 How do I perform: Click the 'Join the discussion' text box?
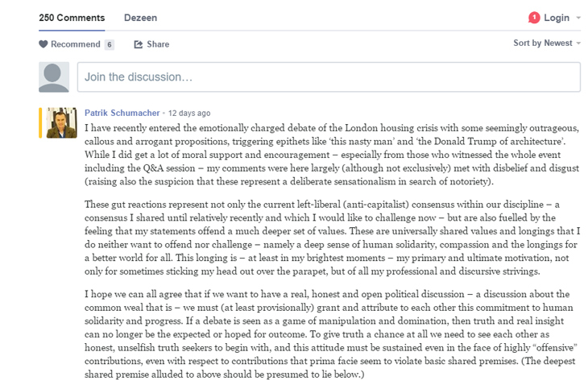tap(329, 77)
